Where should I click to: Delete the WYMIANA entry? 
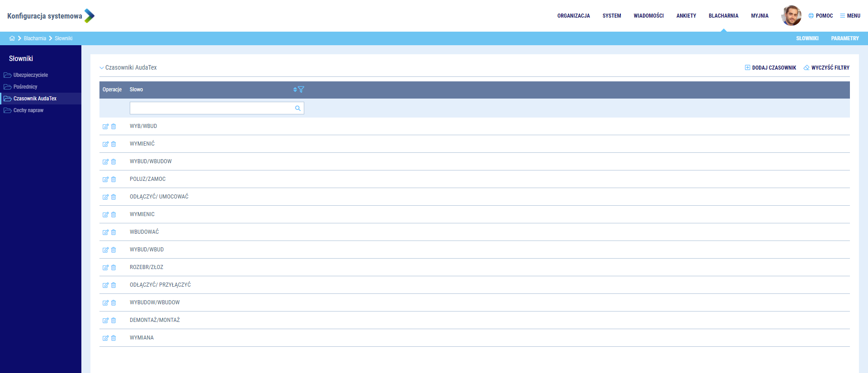(113, 338)
